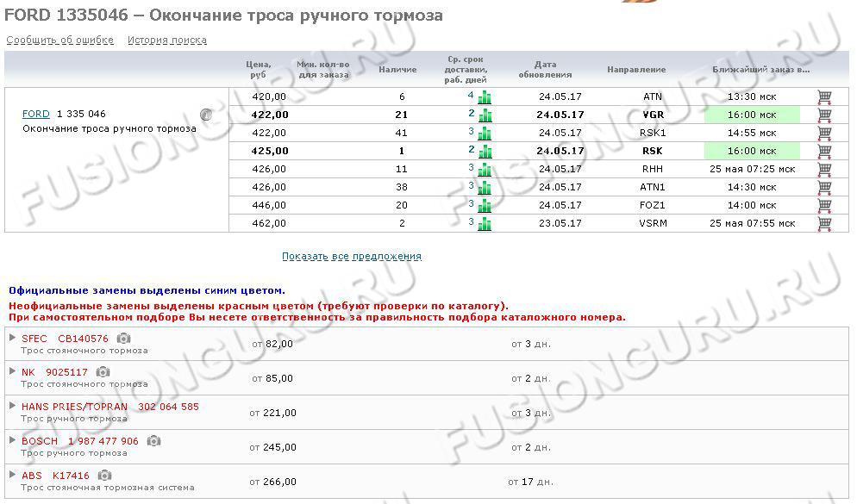
Task: Open delivery statistics chart for ATN row
Action: pos(485,97)
